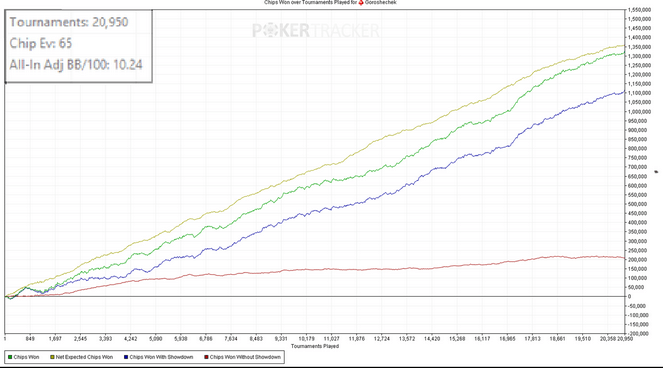Click the 7,634 x-axis label
Viewport: 663px width, 368px height.
(231, 339)
